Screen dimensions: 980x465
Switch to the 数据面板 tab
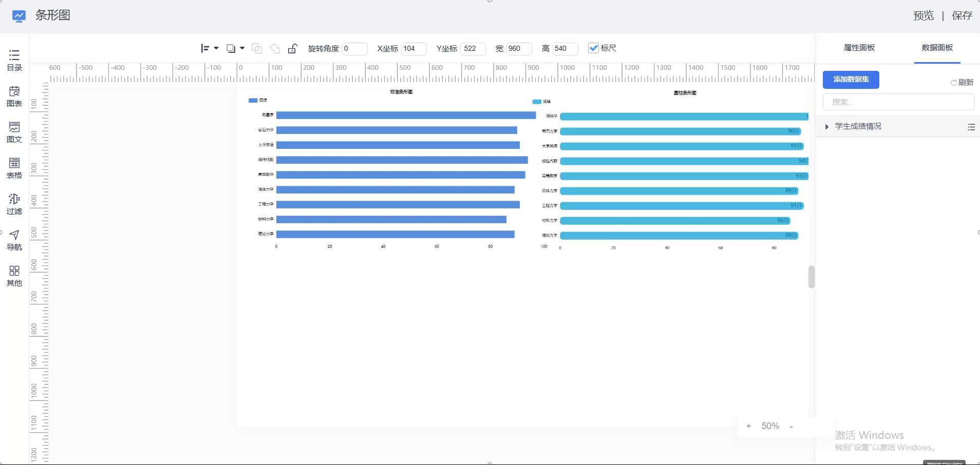[x=937, y=48]
